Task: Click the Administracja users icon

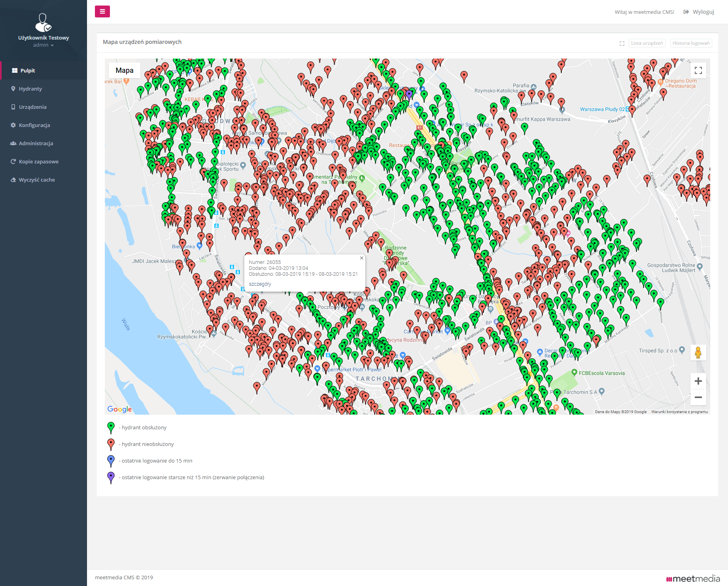Action: click(x=13, y=143)
